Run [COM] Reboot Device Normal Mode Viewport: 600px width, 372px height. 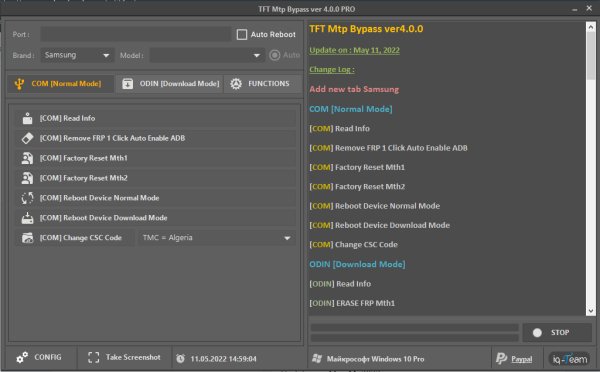[155, 198]
